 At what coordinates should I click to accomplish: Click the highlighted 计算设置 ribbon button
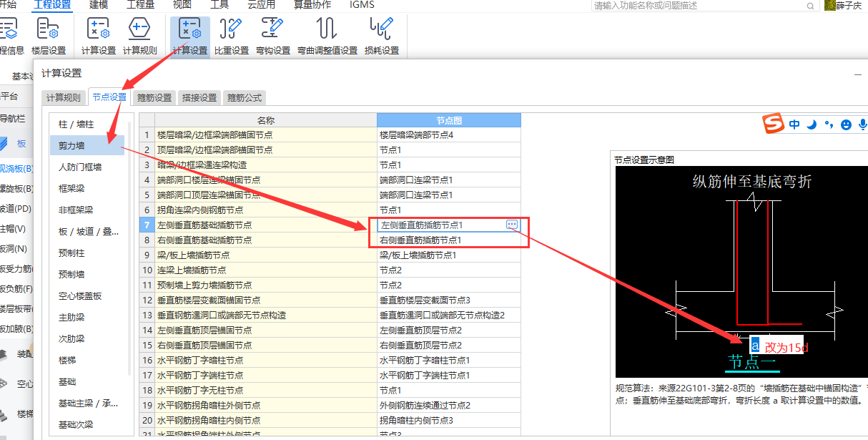(x=190, y=37)
